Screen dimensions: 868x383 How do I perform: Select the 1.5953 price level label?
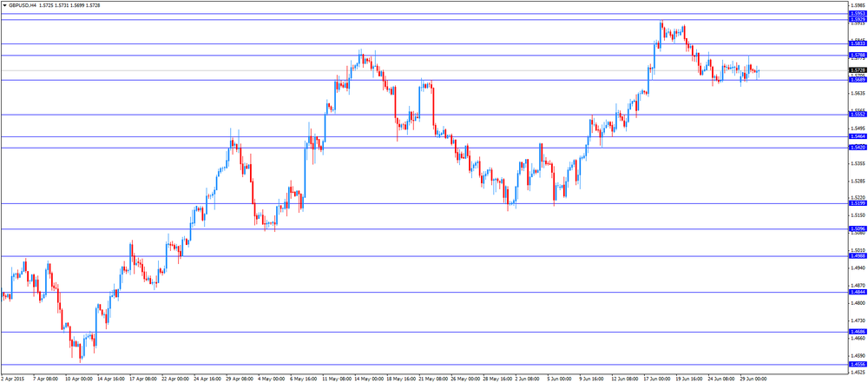click(x=857, y=13)
